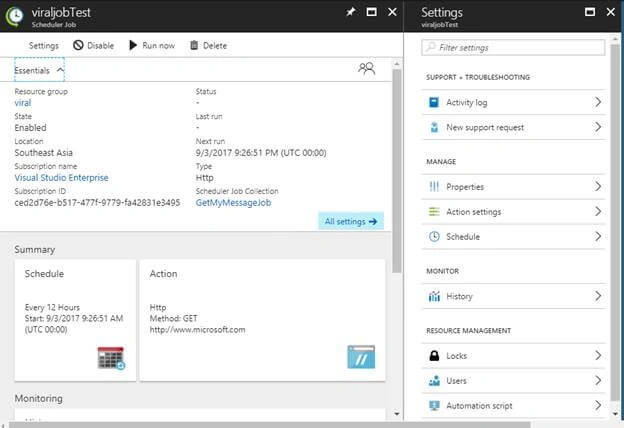Screen dimensions: 624x428
Task: Expand History chevron
Action: [598, 296]
